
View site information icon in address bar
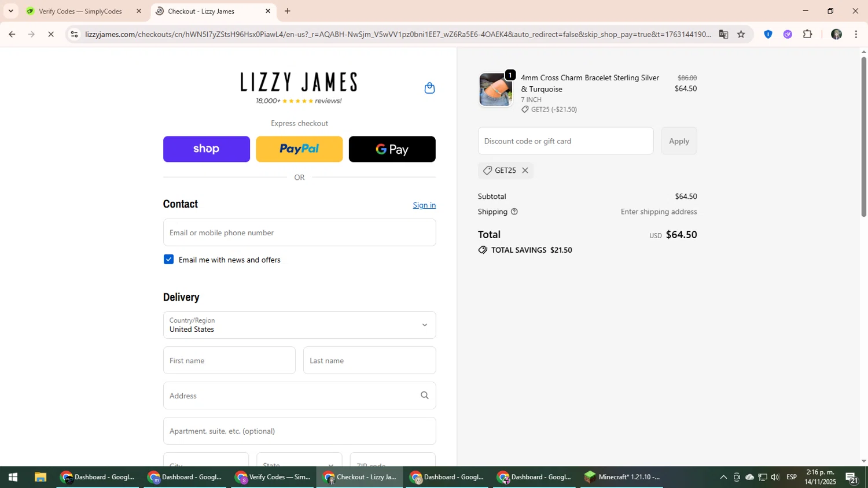tap(74, 34)
